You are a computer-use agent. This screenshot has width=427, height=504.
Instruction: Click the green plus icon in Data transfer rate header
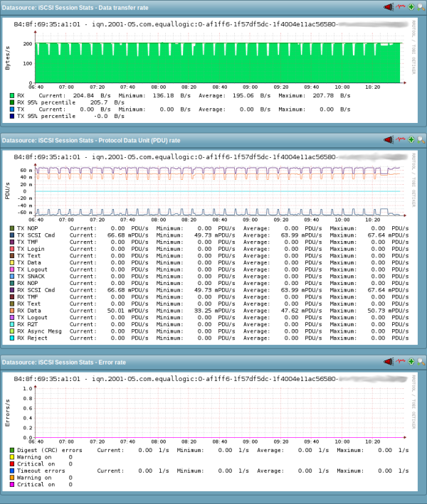point(411,6)
